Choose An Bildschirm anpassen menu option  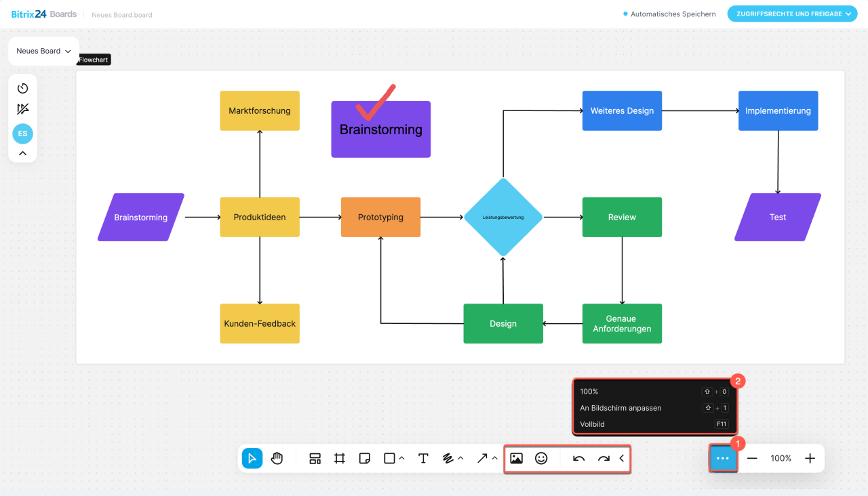[620, 408]
